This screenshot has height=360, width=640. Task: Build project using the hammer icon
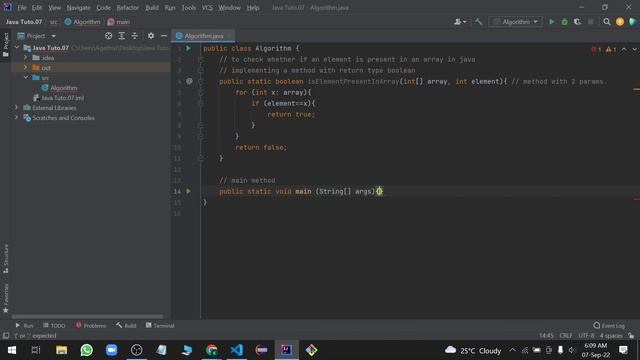pyautogui.click(x=478, y=22)
